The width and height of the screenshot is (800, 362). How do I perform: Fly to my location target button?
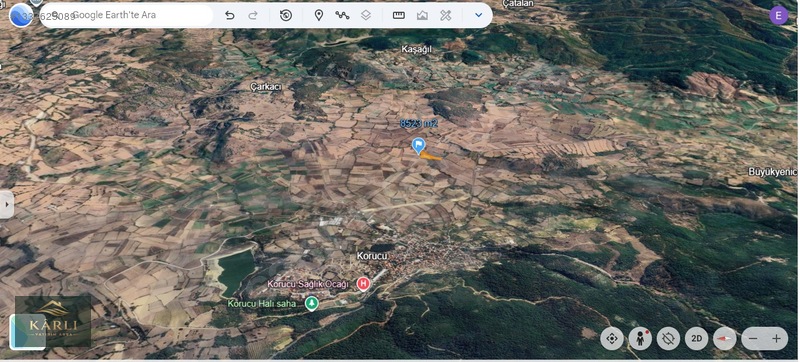[612, 339]
